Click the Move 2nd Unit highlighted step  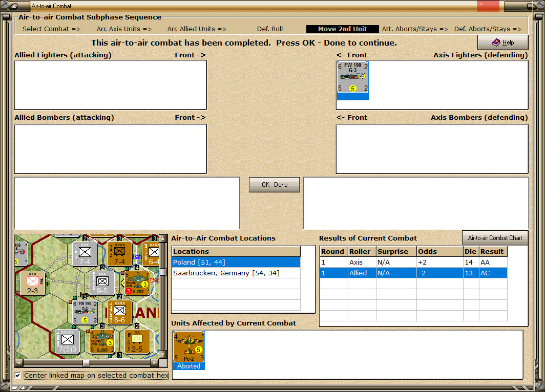pos(342,29)
